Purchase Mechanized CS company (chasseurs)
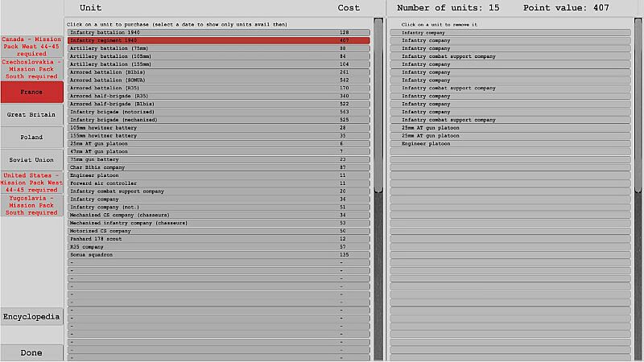Viewport: 644px width, 362px height. 218,215
